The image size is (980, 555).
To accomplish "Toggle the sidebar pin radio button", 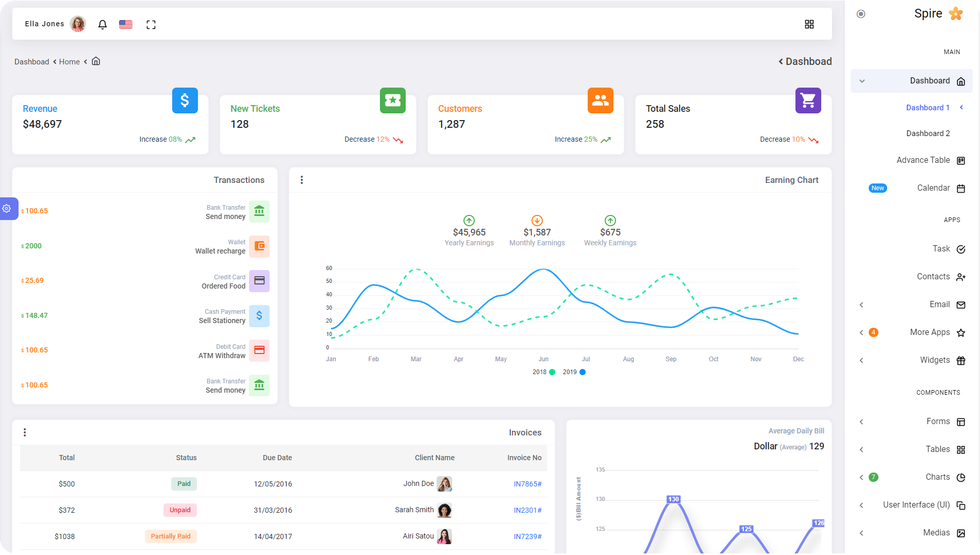I will pyautogui.click(x=860, y=14).
